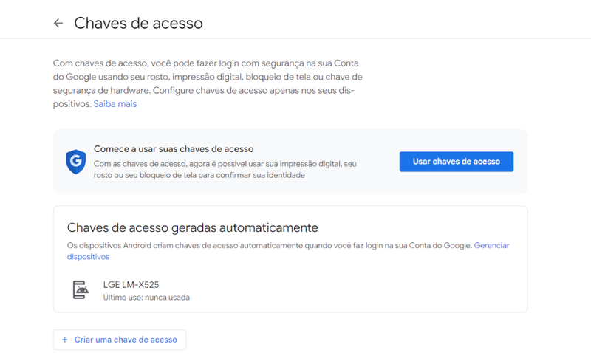Click the Usar chaves de acesso button
Viewport: 591px width, 364px height.
tap(456, 162)
